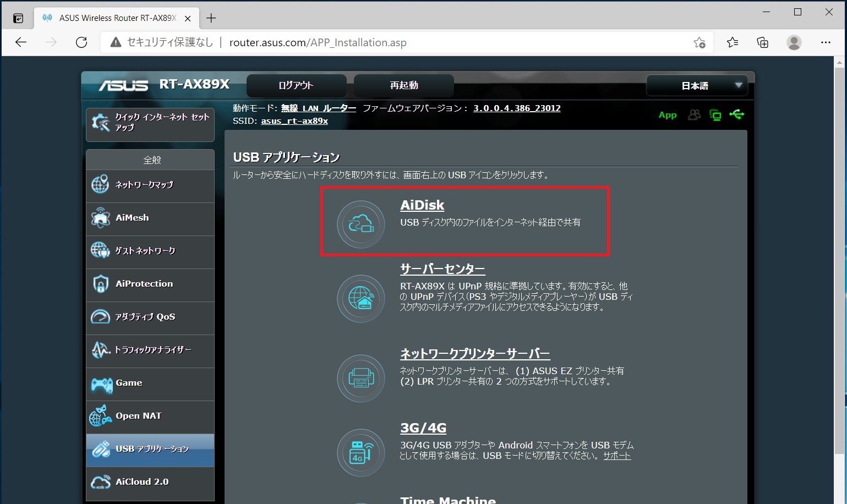The height and width of the screenshot is (504, 847).
Task: Click the Adaptive QoS gauge icon
Action: (x=100, y=316)
